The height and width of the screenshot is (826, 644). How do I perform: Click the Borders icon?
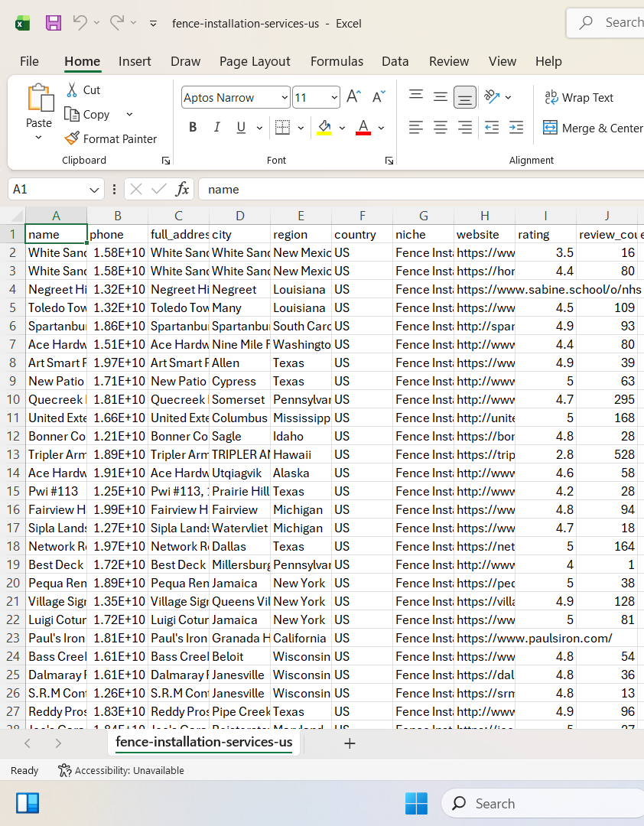pos(282,128)
